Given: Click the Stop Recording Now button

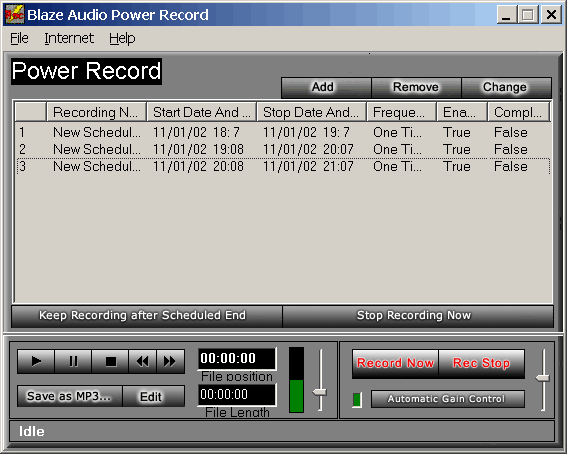Looking at the screenshot, I should (418, 316).
